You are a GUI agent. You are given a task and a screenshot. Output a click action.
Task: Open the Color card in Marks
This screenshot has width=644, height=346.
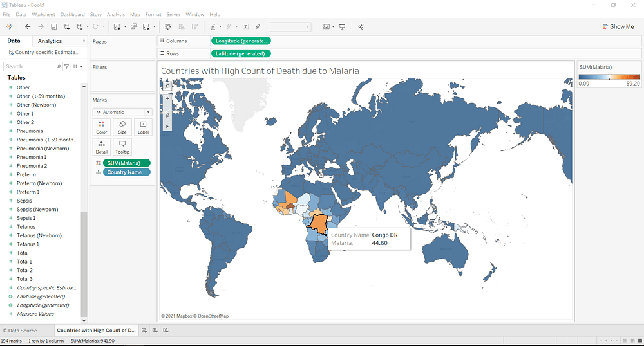(x=102, y=127)
